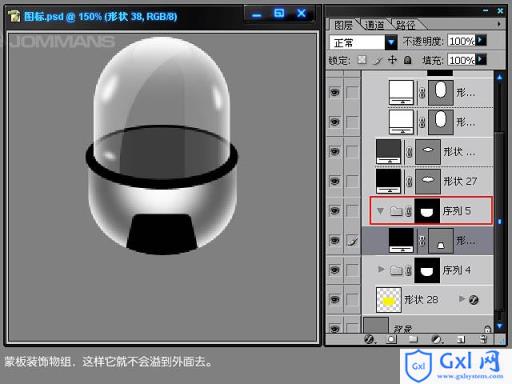The width and height of the screenshot is (512, 384).
Task: Click the add layer style icon
Action: click(369, 339)
